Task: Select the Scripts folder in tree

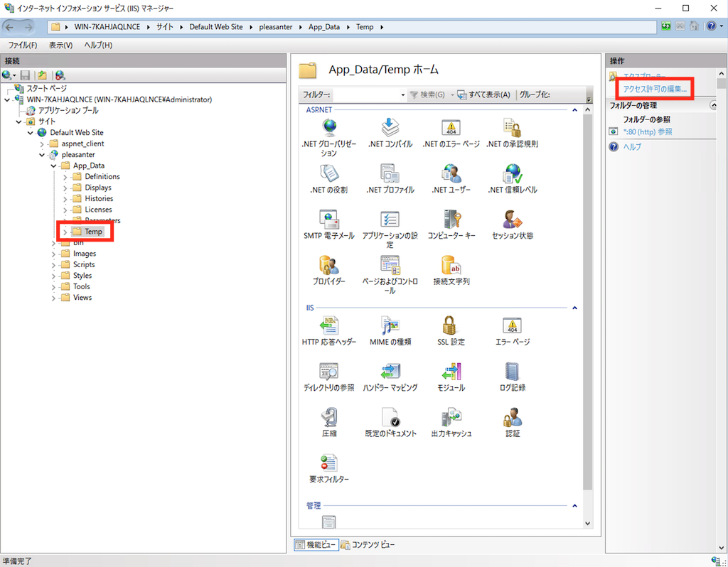Action: click(84, 264)
